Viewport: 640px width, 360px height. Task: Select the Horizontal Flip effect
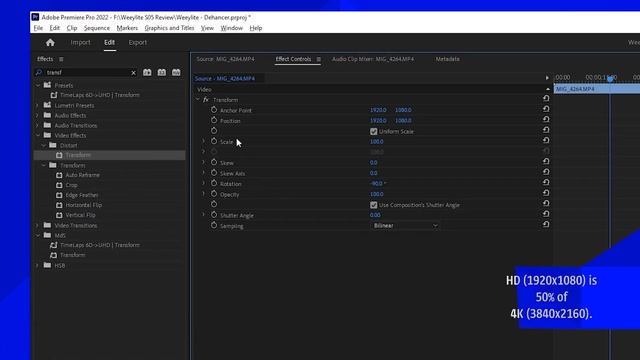[84, 205]
